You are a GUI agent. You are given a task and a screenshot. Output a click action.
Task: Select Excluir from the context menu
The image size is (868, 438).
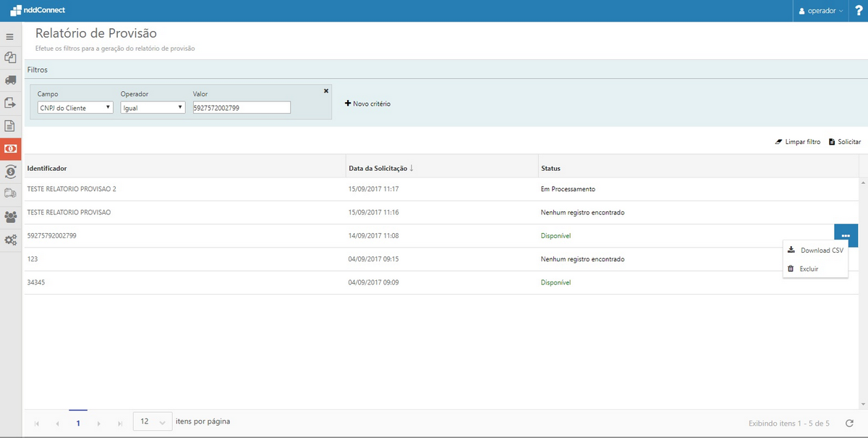[x=809, y=269]
